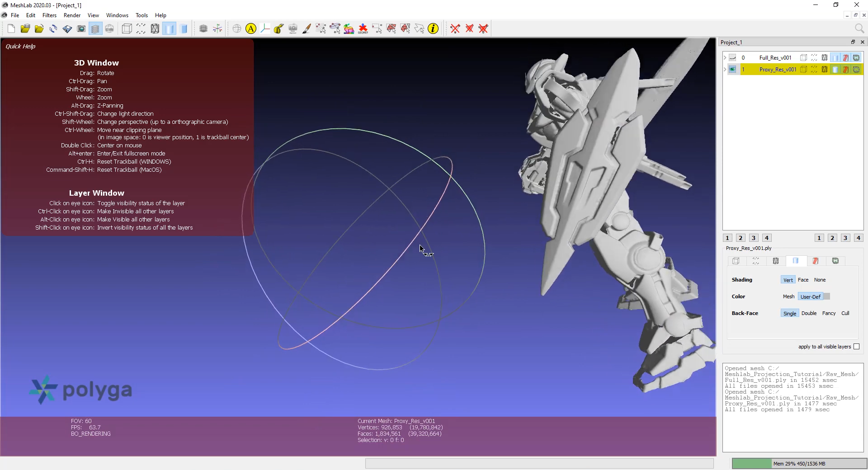Hide the Proxy_Res_v001 layer via eye icon
The width and height of the screenshot is (868, 470).
pos(732,70)
